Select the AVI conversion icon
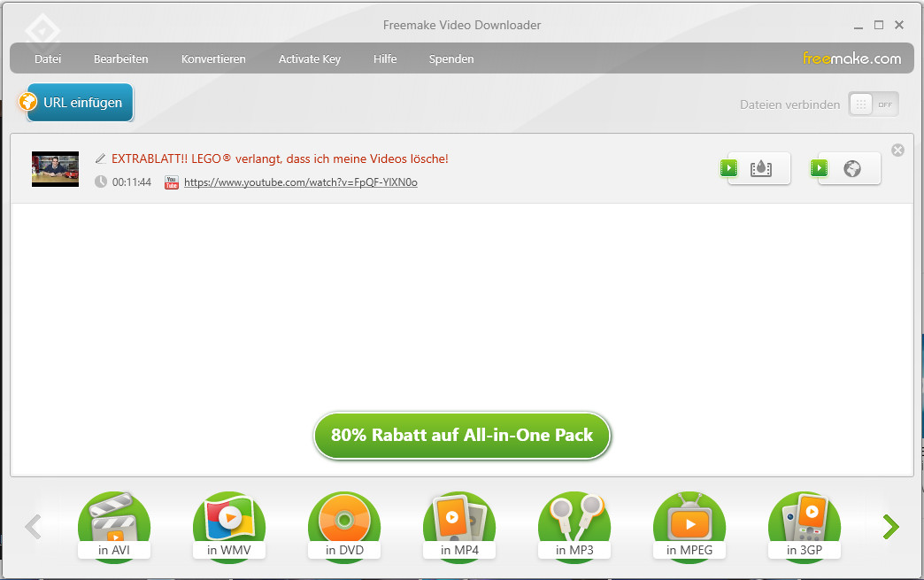Image resolution: width=924 pixels, height=580 pixels. pos(114,522)
